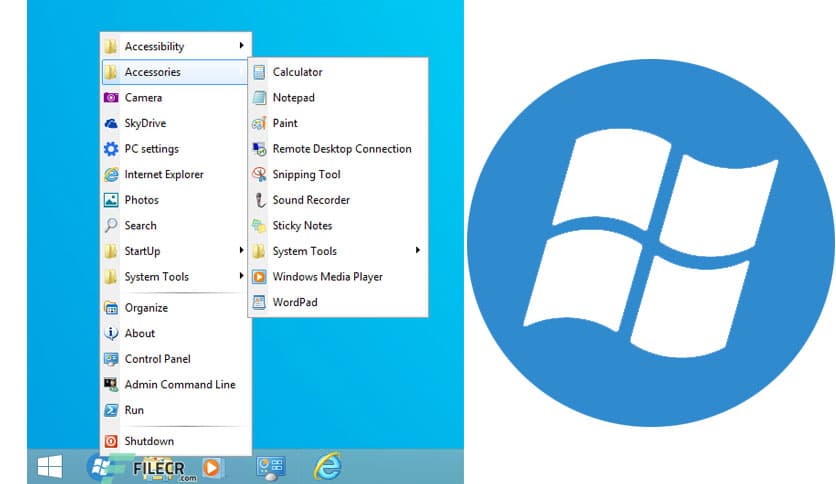Select the Notepad menu entry
Image resolution: width=836 pixels, height=484 pixels.
(293, 98)
